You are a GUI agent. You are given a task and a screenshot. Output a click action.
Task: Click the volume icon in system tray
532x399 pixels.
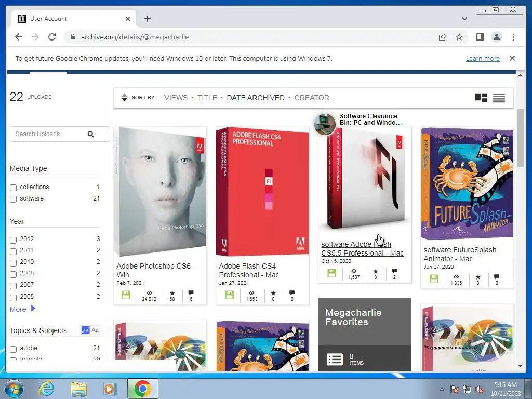(480, 389)
